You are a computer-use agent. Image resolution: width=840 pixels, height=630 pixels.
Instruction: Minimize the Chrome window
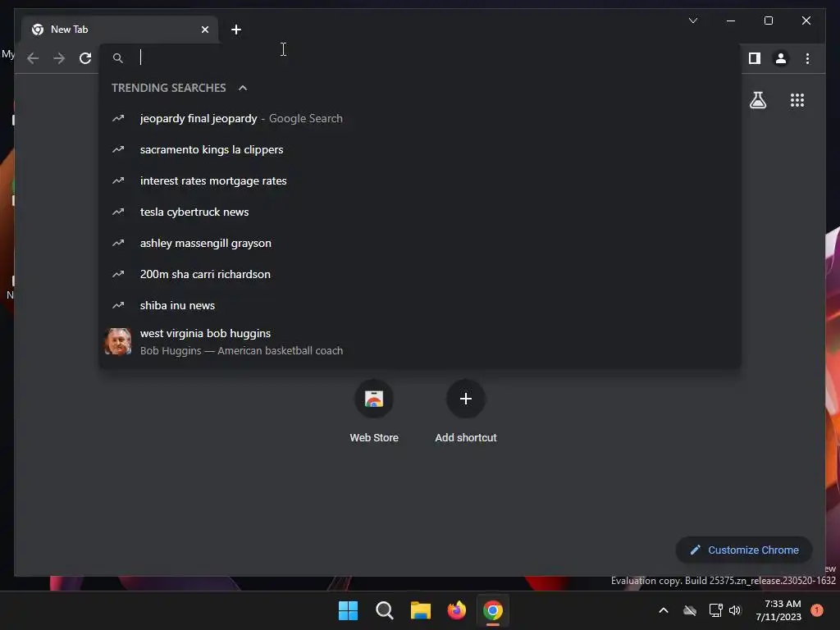(x=731, y=21)
